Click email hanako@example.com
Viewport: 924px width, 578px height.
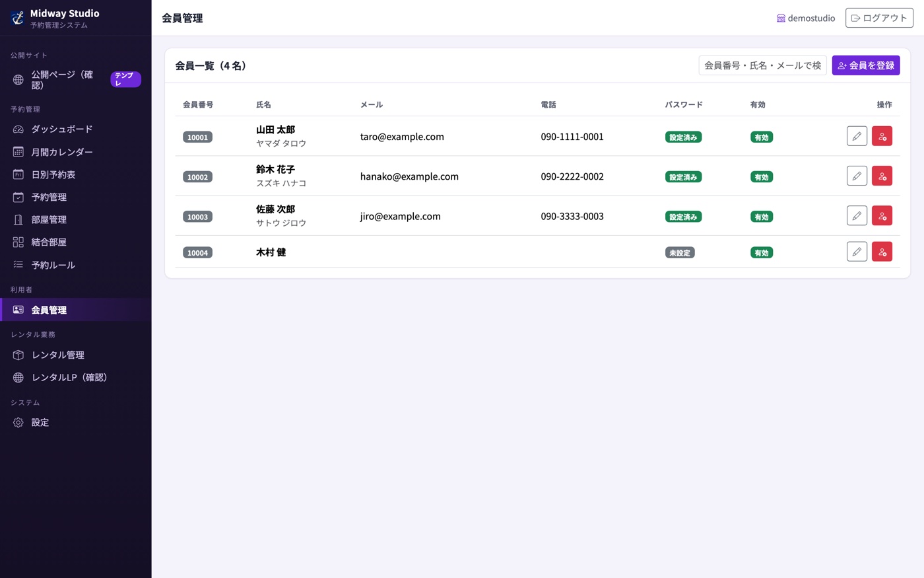click(409, 176)
